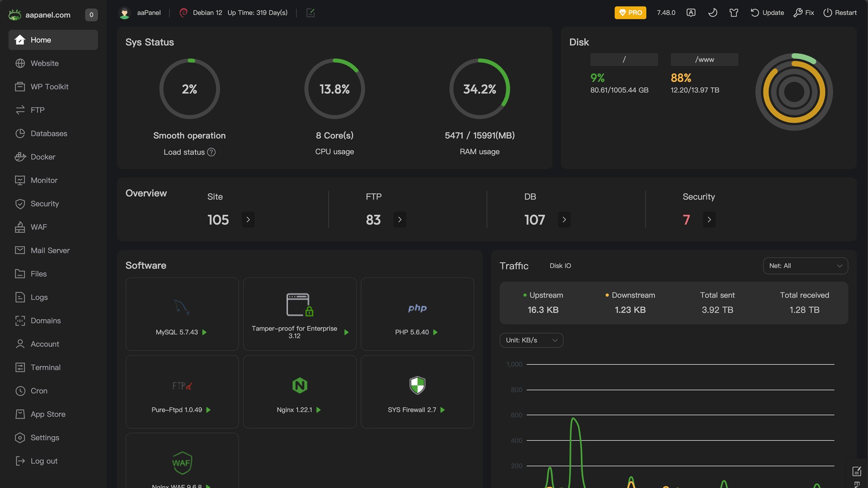Toggle dark mode moon icon
This screenshot has height=488, width=868.
click(x=712, y=13)
